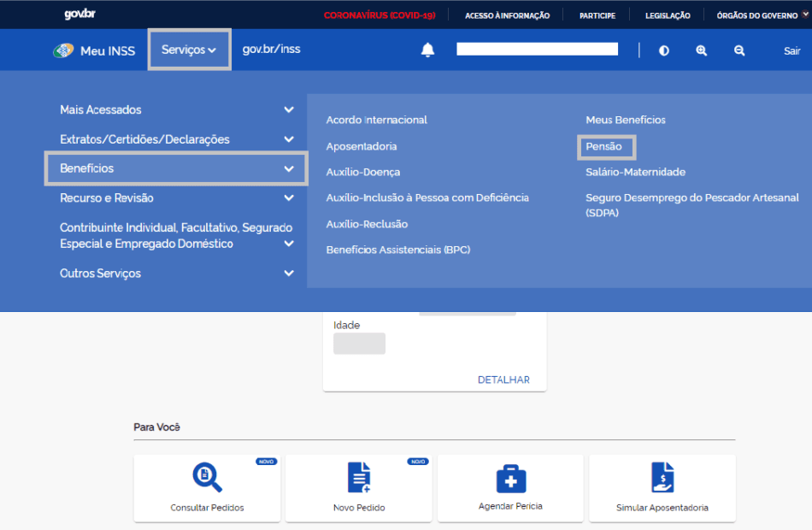This screenshot has height=530, width=812.
Task: Click the Consultar Pedidos magnifier icon
Action: click(x=207, y=477)
